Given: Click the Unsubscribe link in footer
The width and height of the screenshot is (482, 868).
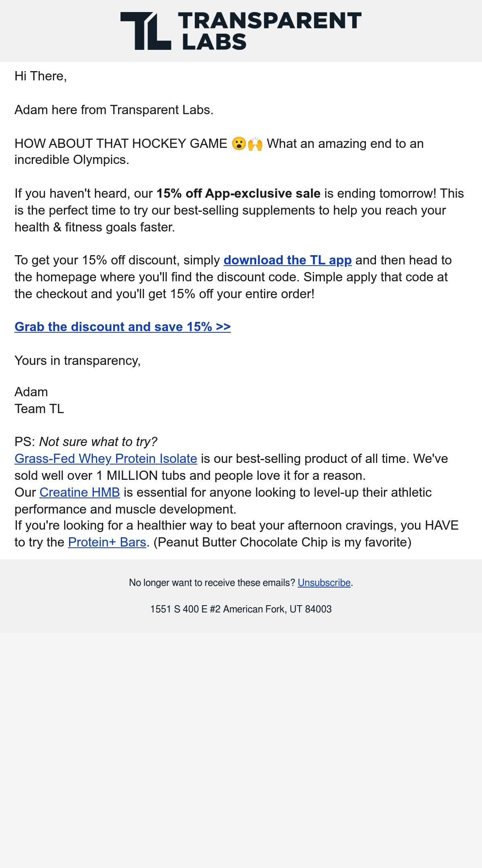Looking at the screenshot, I should pos(324,583).
